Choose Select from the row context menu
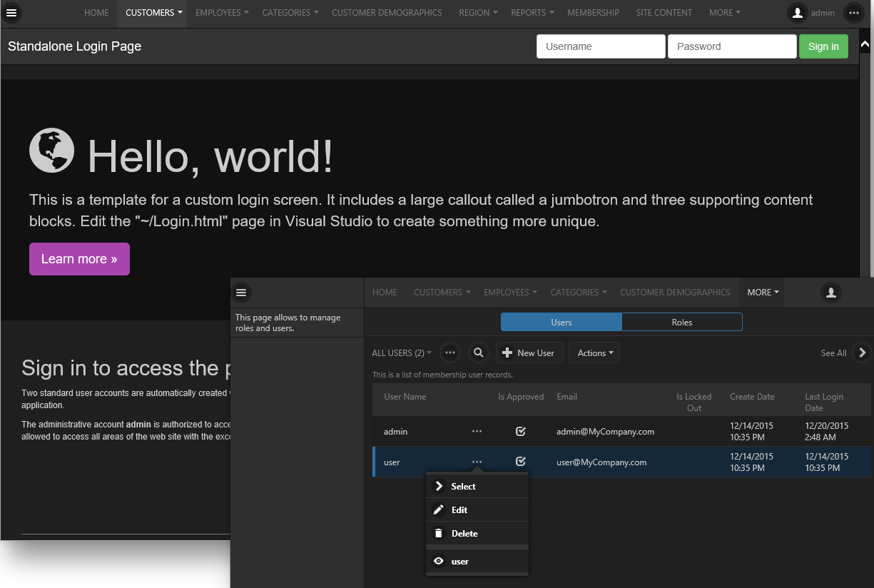This screenshot has width=874, height=588. point(463,486)
